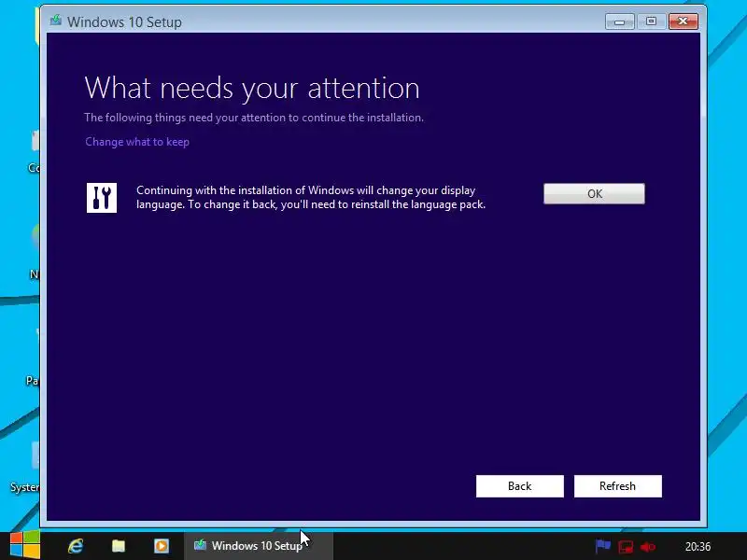Screen dimensions: 747x560
Task: Close the Windows 10 Setup window
Action: [x=684, y=21]
